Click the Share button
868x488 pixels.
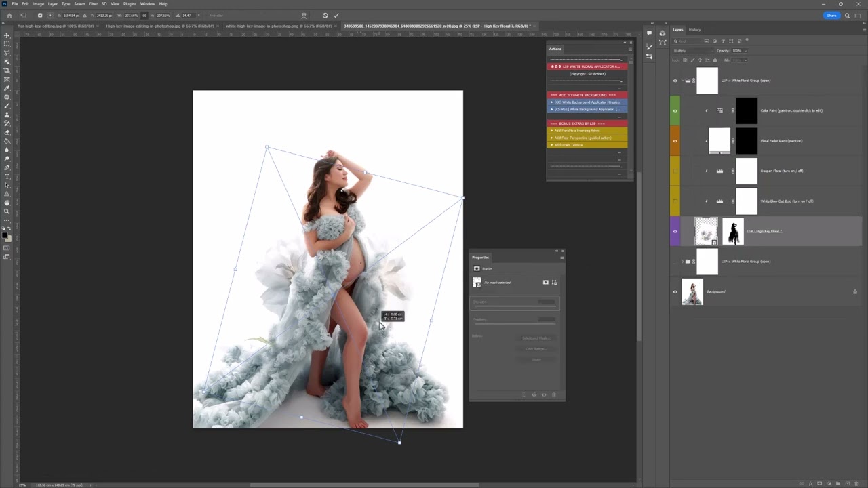(831, 15)
